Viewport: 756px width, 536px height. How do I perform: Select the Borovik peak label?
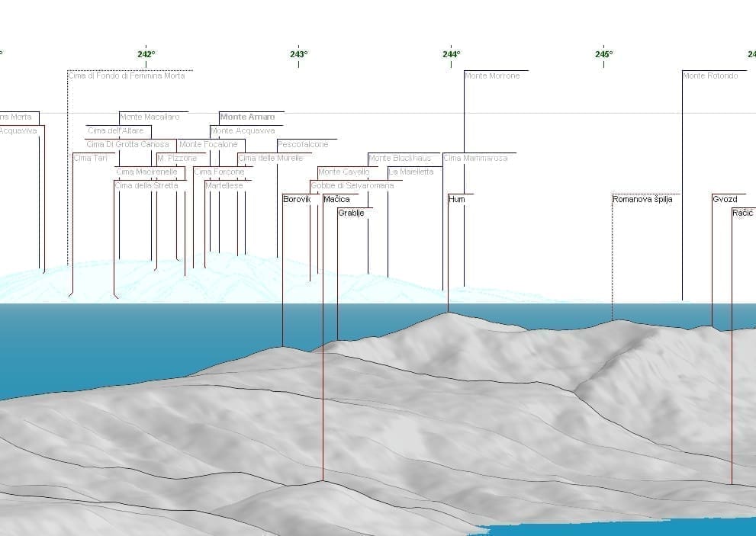tap(297, 200)
